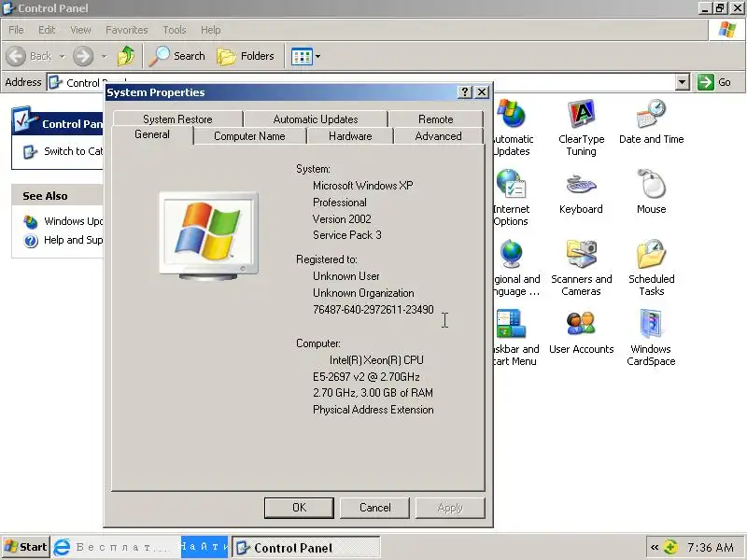Viewport: 747px width, 560px height.
Task: Switch to the System Restore tab
Action: (177, 119)
